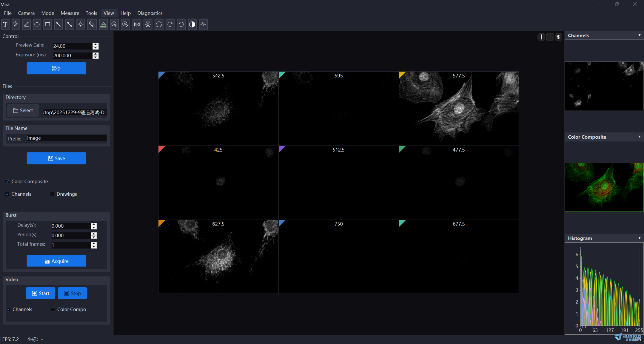The image size is (644, 344).
Task: Choose the ruler measurement tool
Action: click(92, 24)
